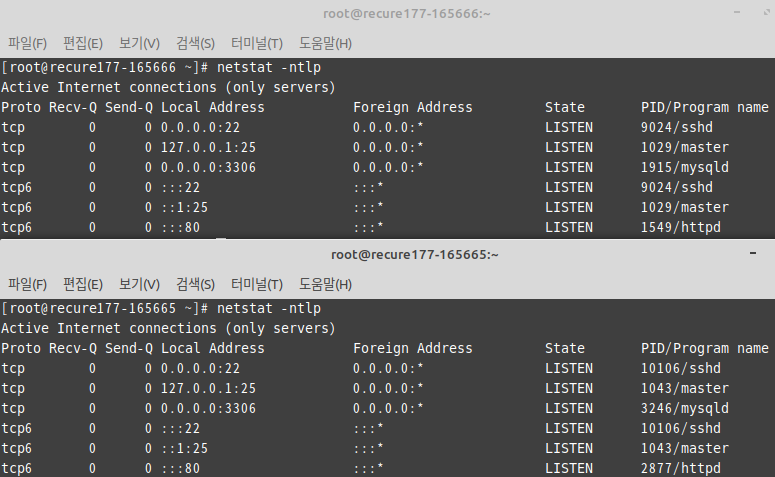The image size is (775, 477).
Task: Open 도움말(H) menu in the 165665 terminal
Action: (325, 285)
